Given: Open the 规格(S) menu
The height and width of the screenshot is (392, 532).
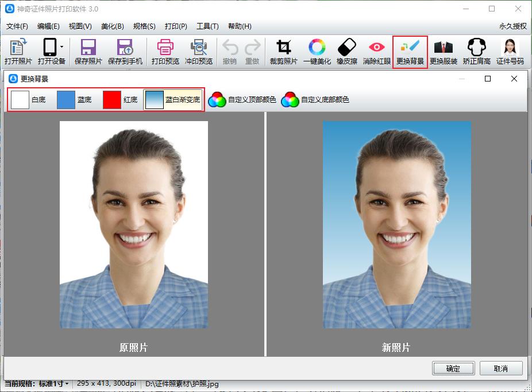Looking at the screenshot, I should point(144,26).
